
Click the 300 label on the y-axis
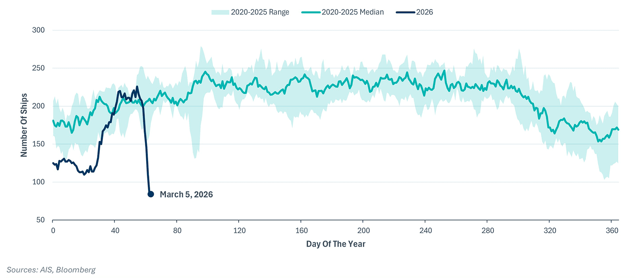tap(39, 30)
